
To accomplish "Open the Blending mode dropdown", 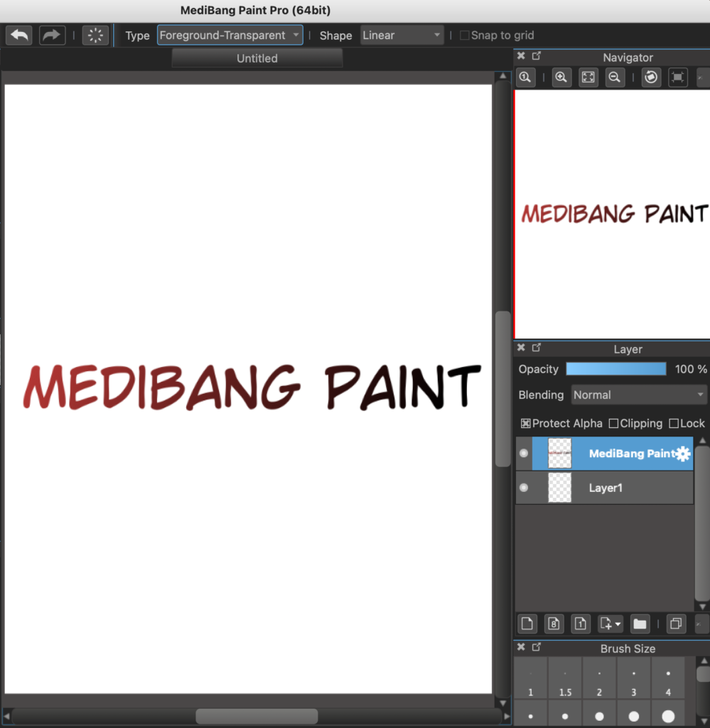I will click(x=638, y=395).
